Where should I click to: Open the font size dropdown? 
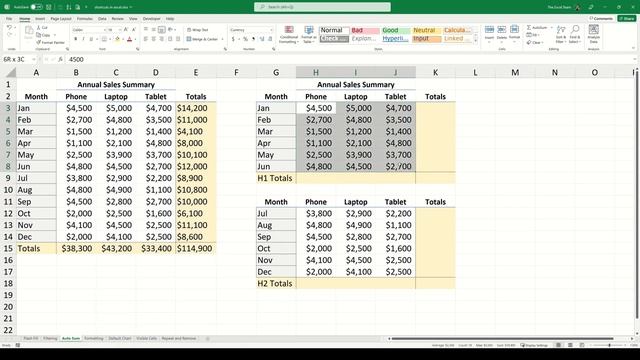(120, 30)
